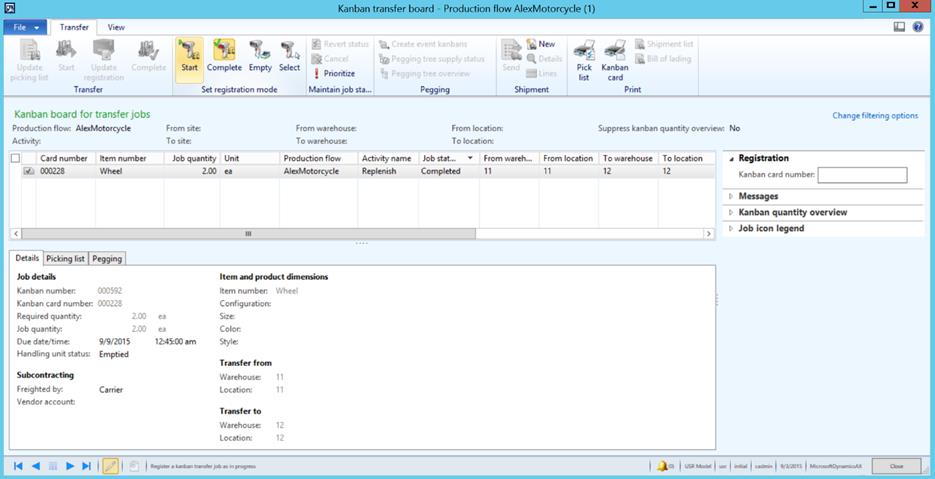Select the Transfer ribbon tab
Viewport: 935px width, 479px height.
tap(75, 27)
